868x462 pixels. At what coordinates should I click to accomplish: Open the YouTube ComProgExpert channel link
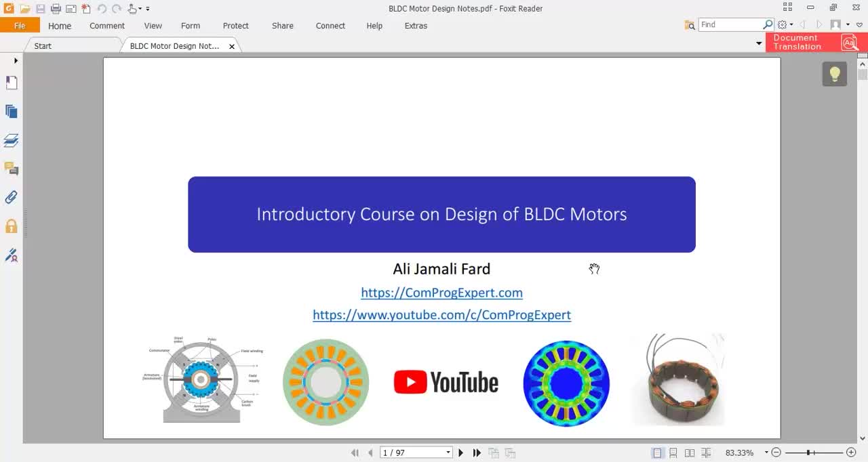click(x=441, y=314)
